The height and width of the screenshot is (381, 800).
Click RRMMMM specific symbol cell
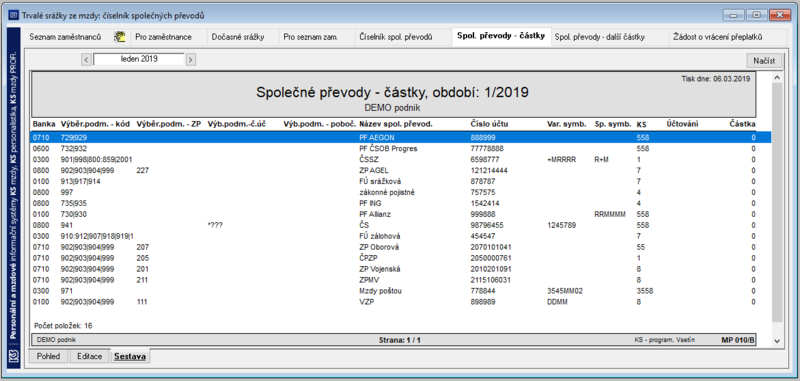click(x=610, y=214)
